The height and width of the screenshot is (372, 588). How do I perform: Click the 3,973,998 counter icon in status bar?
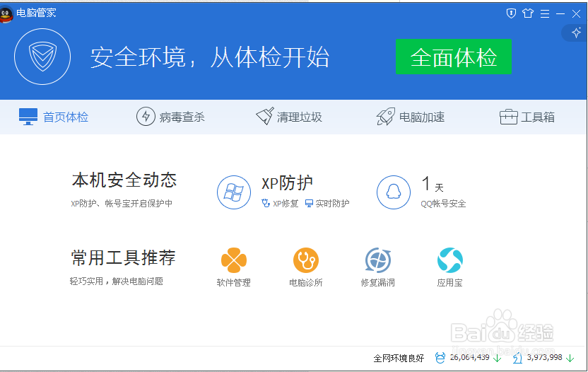pos(518,358)
